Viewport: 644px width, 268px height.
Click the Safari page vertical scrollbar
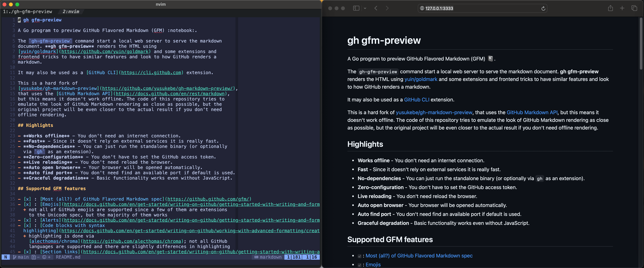pos(641,44)
